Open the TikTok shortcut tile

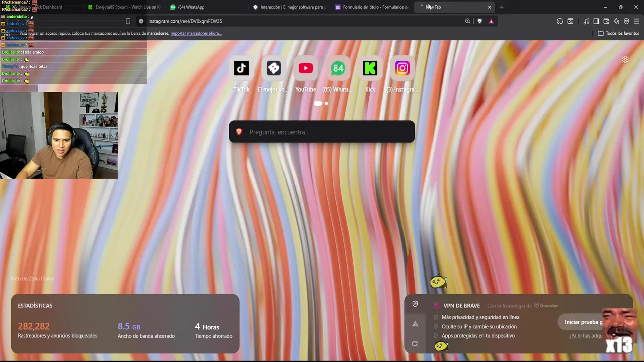point(242,68)
